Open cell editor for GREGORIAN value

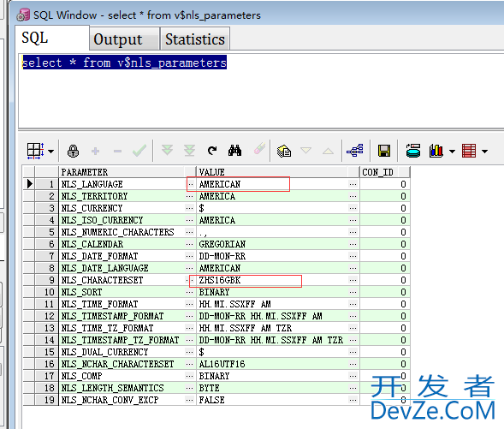coord(353,244)
